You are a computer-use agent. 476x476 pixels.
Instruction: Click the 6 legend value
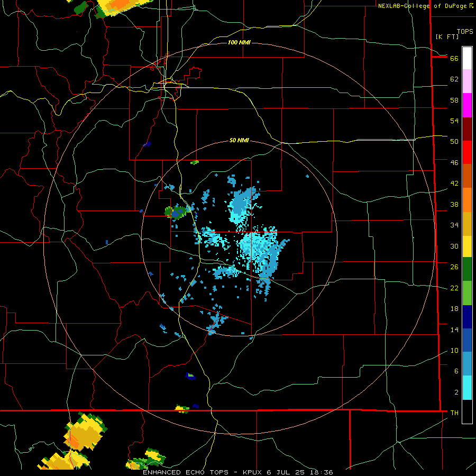(x=456, y=371)
